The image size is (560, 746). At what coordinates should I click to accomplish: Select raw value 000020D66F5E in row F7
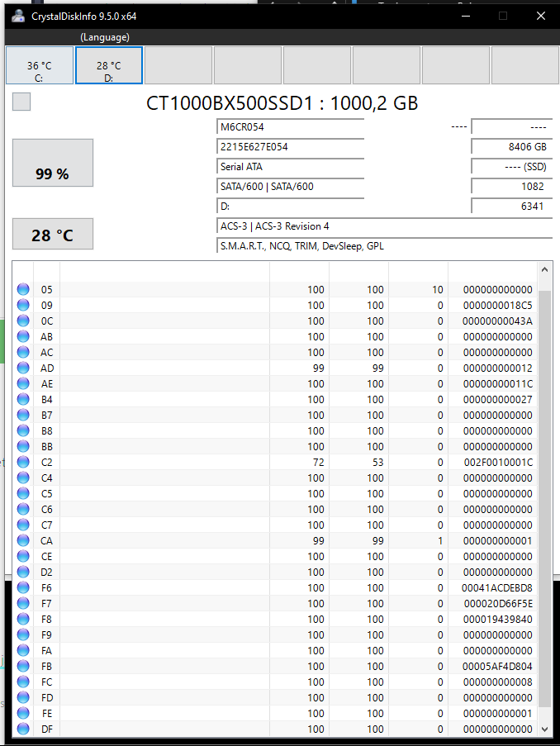point(498,603)
